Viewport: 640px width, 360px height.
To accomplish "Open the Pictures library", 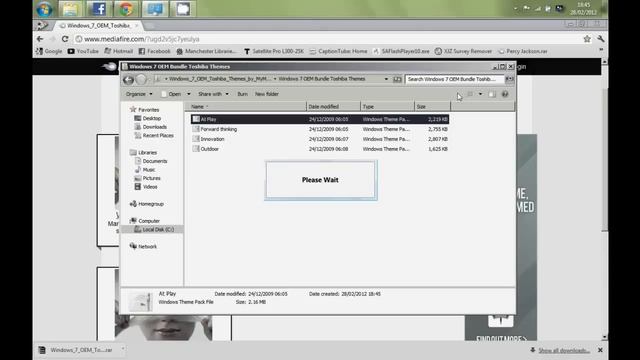I will click(148, 178).
